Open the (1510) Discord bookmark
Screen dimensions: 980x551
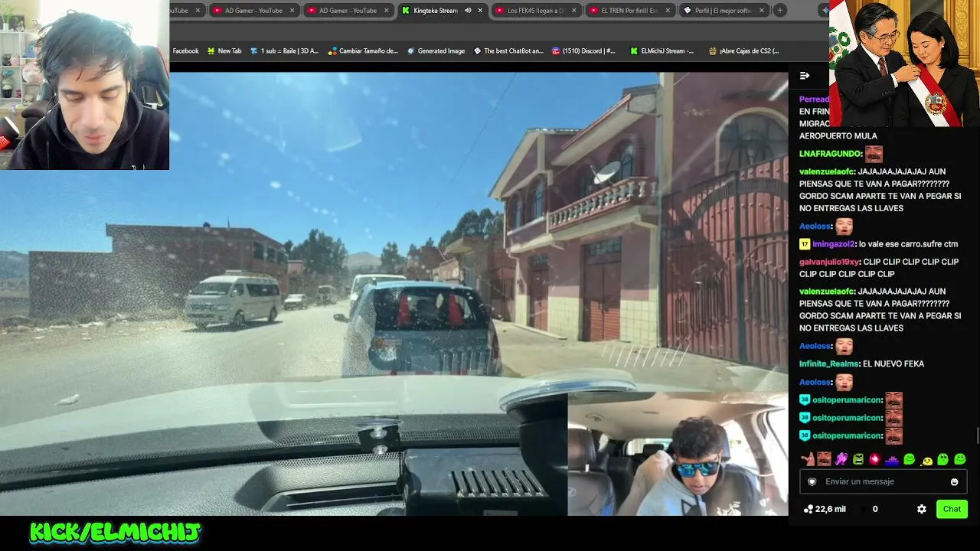583,51
